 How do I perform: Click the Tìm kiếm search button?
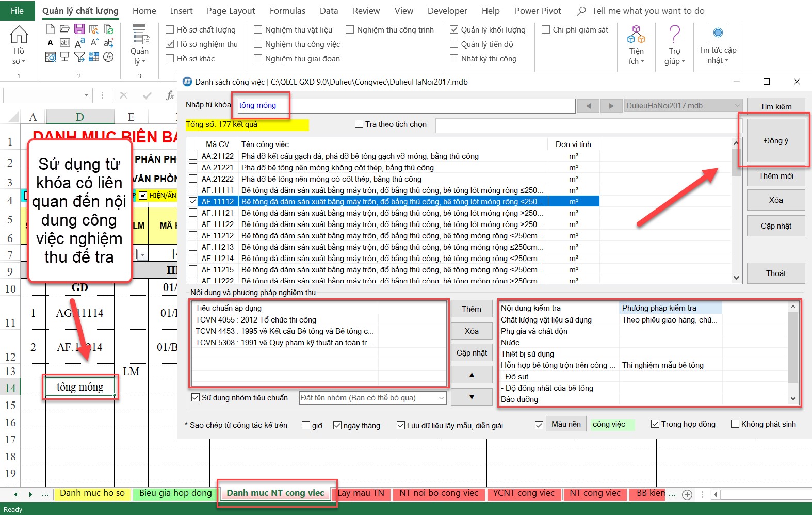[775, 106]
